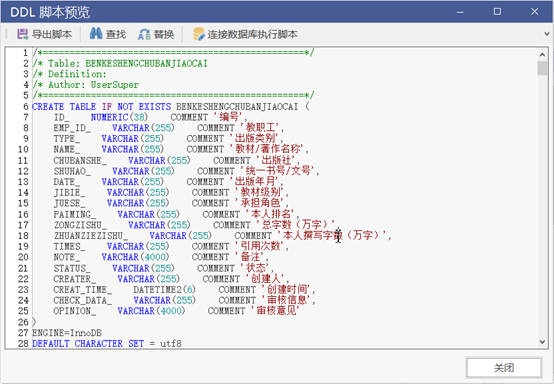Click the export script save icon
This screenshot has width=554, height=384.
[23, 34]
